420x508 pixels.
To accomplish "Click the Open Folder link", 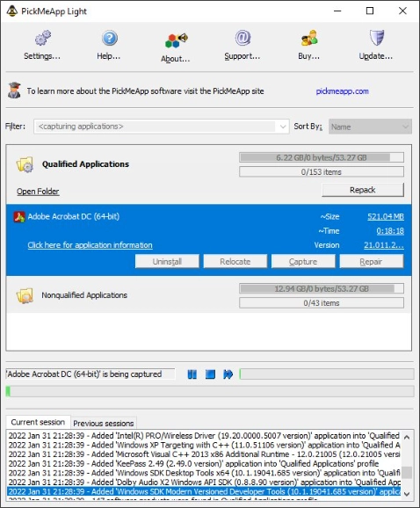I will coord(38,192).
